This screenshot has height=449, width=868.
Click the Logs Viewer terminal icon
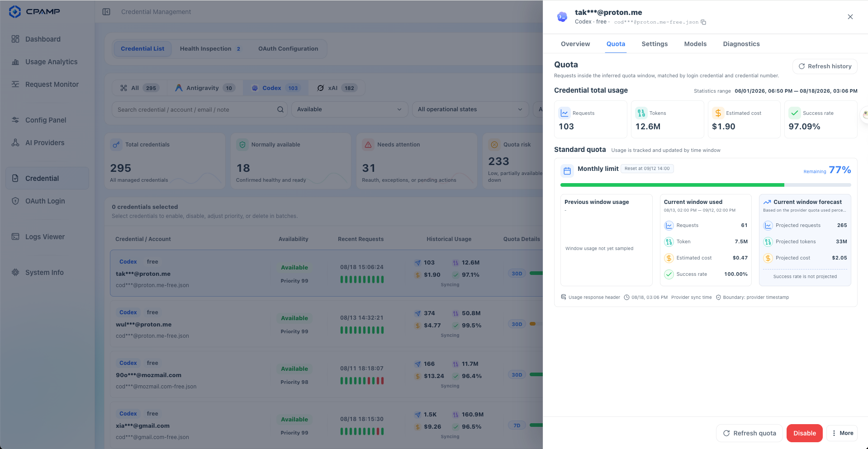click(x=15, y=236)
